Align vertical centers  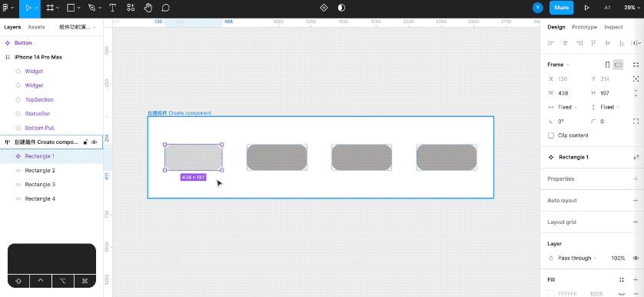(x=607, y=43)
